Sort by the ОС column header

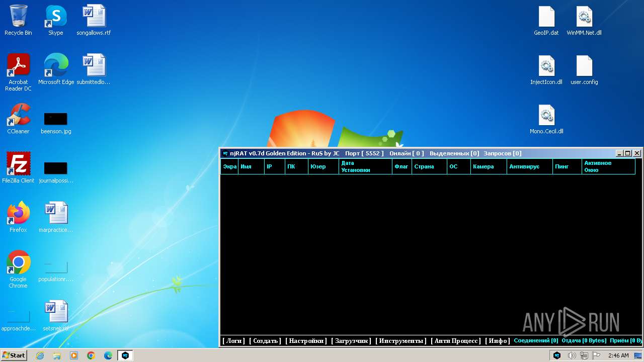coord(459,166)
